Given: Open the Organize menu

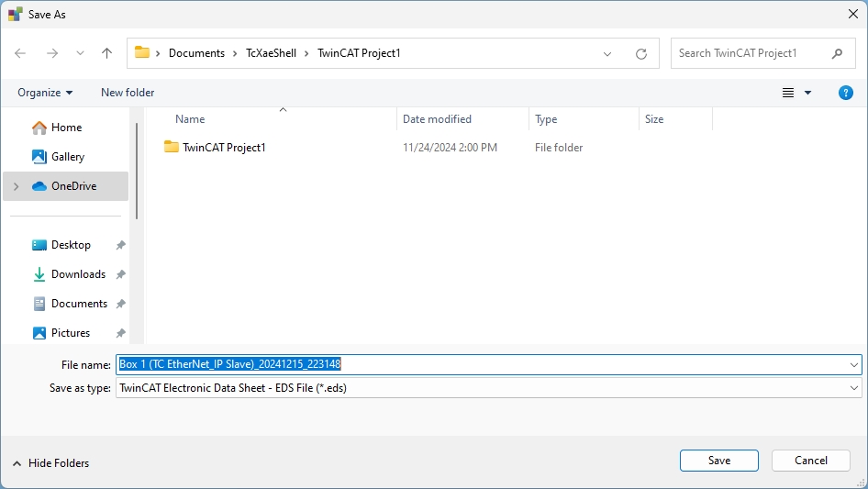Looking at the screenshot, I should 45,93.
